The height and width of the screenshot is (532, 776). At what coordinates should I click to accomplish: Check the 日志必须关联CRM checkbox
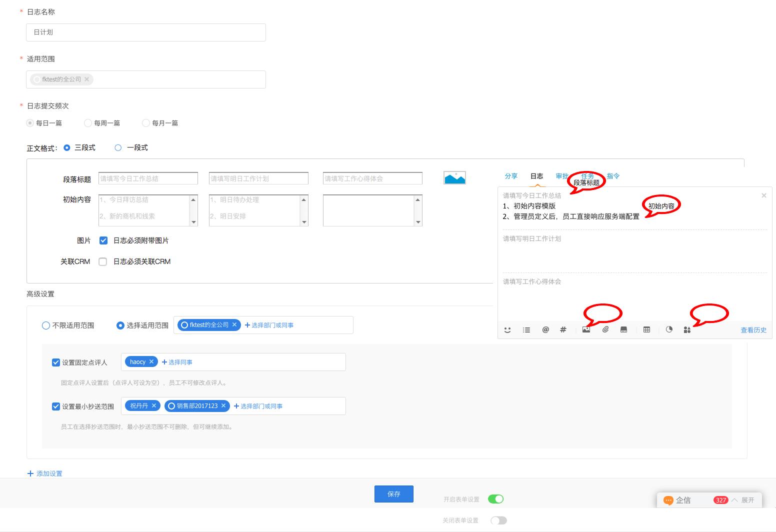(103, 261)
